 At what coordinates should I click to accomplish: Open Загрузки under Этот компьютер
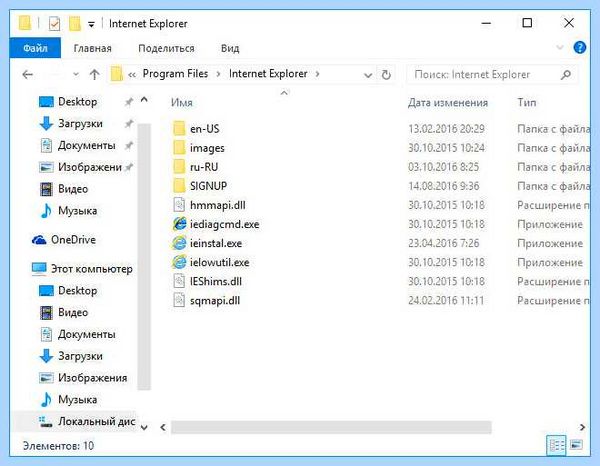point(80,356)
